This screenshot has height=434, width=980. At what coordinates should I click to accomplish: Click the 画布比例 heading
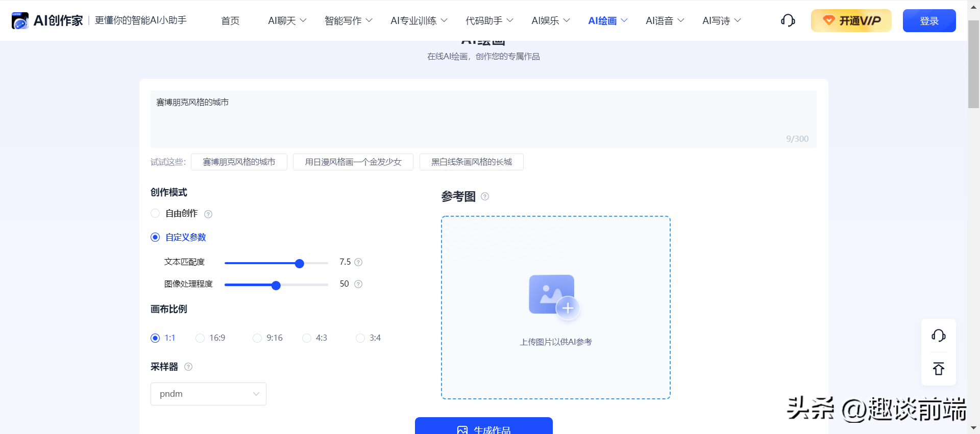[169, 309]
